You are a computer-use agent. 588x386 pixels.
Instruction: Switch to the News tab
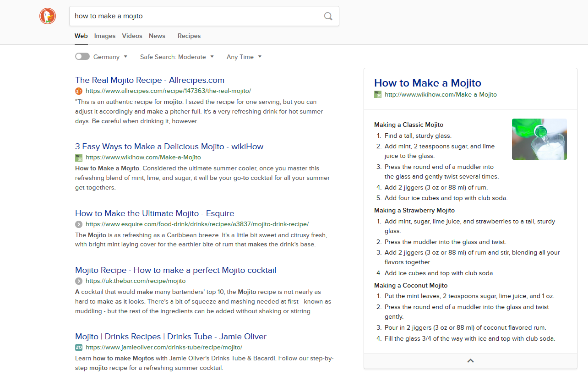tap(157, 36)
